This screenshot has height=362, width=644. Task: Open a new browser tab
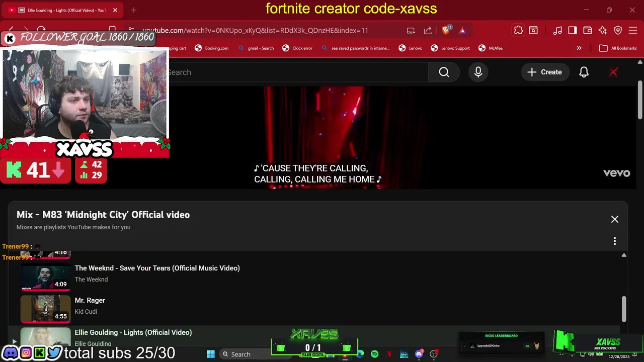pyautogui.click(x=134, y=10)
